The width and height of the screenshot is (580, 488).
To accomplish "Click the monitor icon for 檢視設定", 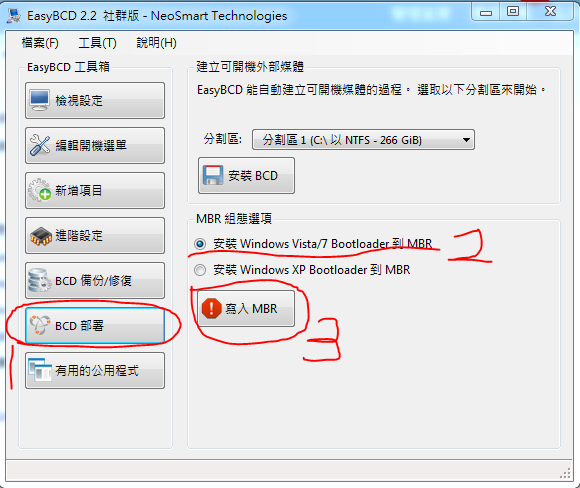I will point(39,100).
